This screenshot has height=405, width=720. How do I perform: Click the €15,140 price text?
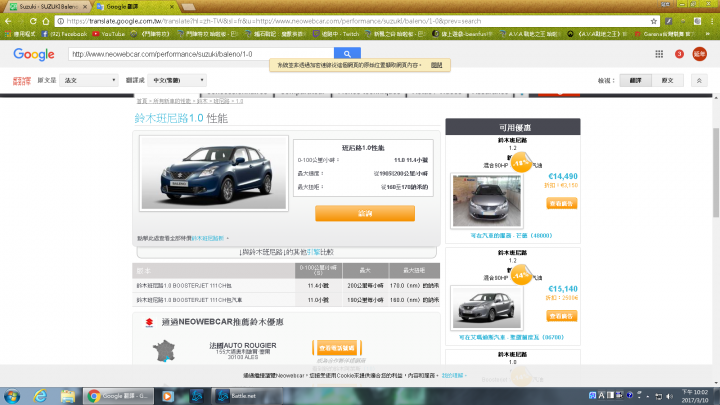click(x=563, y=289)
